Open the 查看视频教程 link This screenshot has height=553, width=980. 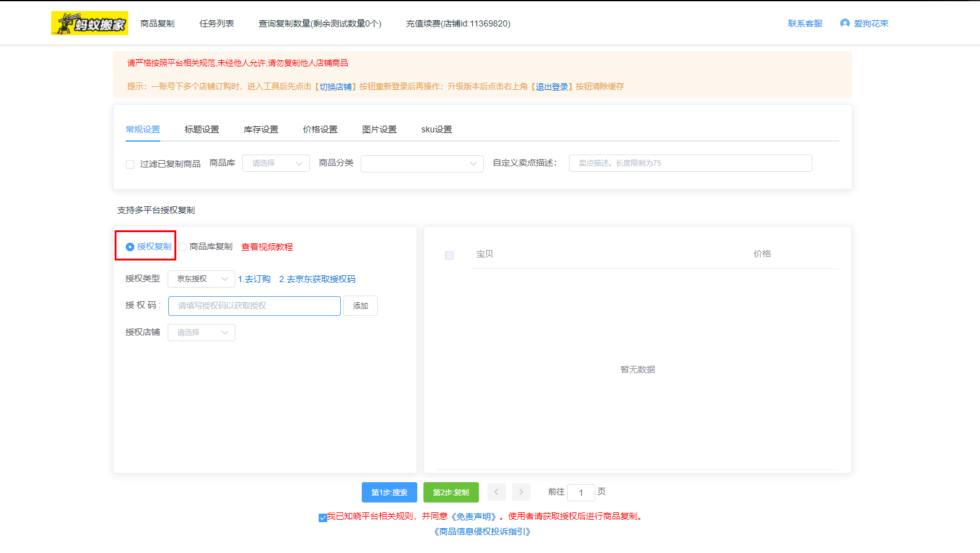point(267,247)
